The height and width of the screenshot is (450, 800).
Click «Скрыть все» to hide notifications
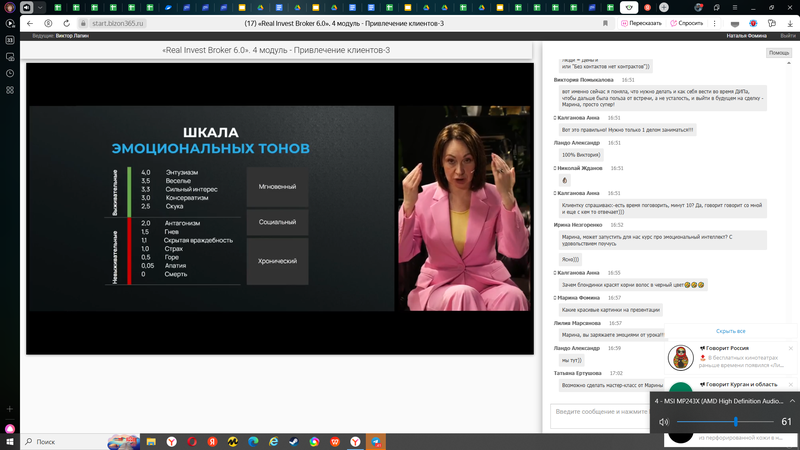tap(731, 331)
